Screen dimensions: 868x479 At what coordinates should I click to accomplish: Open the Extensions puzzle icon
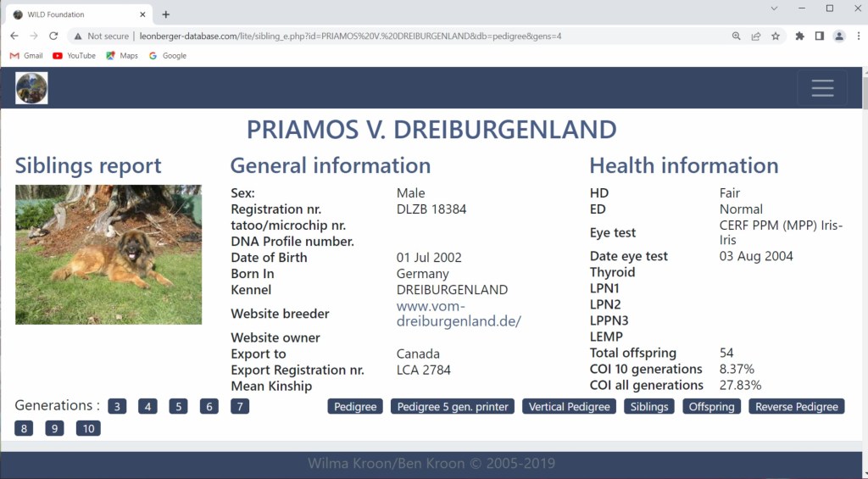pyautogui.click(x=800, y=36)
